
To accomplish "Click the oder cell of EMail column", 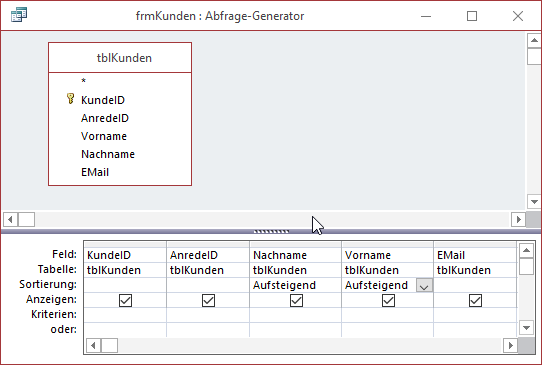I will (x=475, y=330).
